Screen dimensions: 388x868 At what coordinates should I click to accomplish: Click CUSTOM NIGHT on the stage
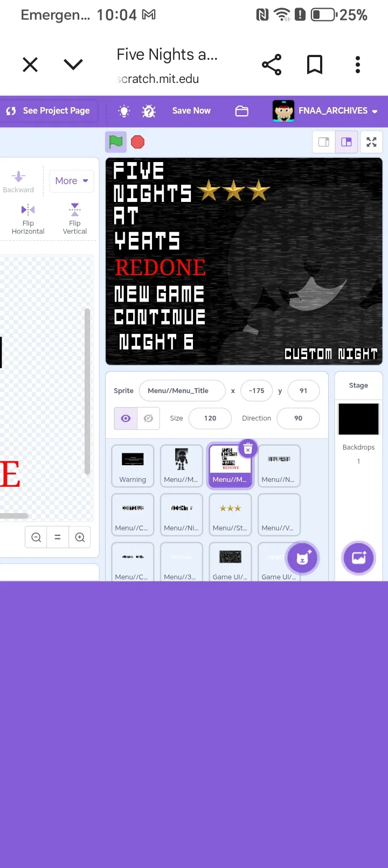[331, 354]
